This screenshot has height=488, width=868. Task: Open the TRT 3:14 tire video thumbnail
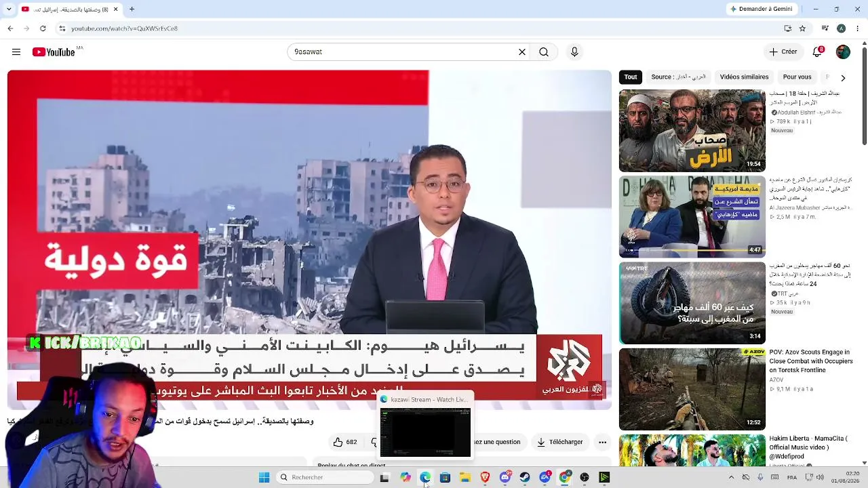[692, 303]
